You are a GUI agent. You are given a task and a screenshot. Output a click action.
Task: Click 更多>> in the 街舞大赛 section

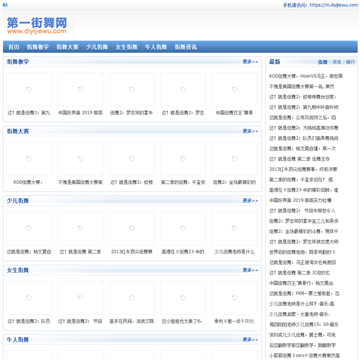250,131
